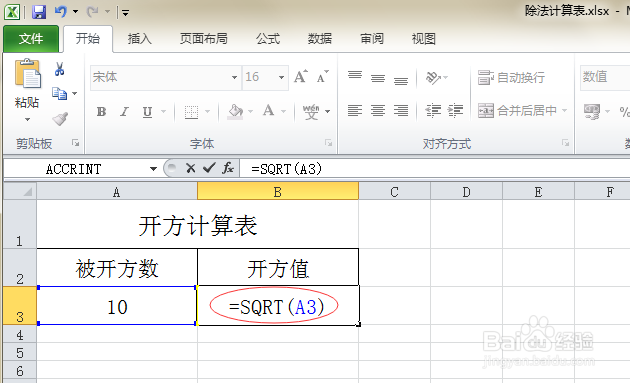Toggle Underline formatting

147,111
